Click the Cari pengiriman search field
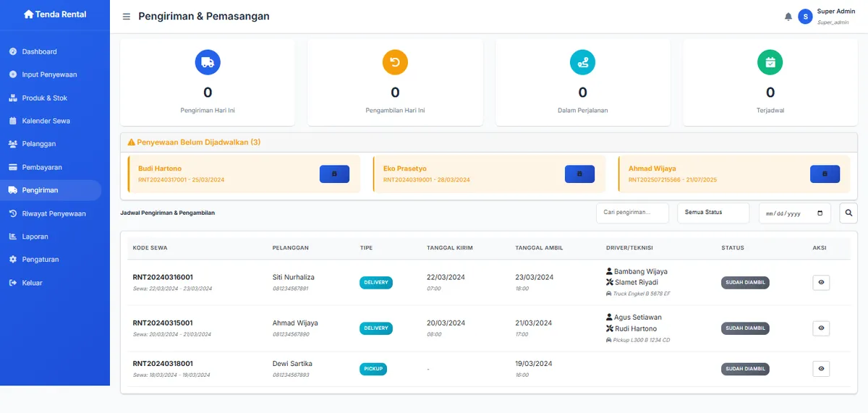The image size is (868, 413). coord(632,213)
